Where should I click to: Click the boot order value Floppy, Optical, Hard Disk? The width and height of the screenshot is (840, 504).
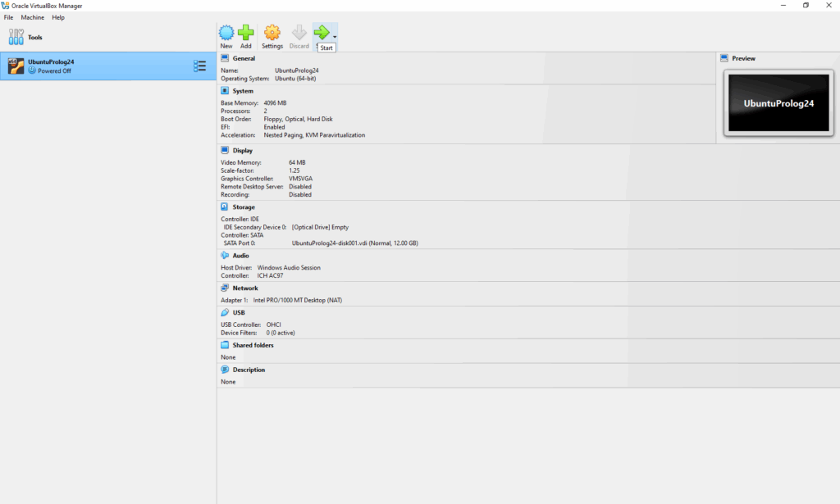click(298, 119)
